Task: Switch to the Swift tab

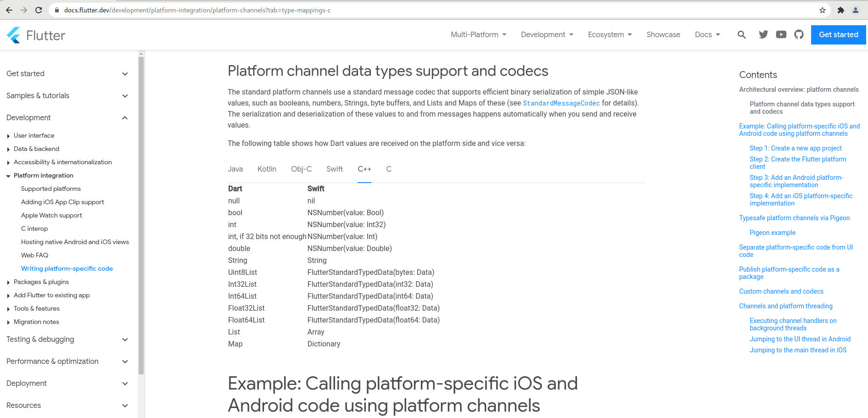Action: pyautogui.click(x=334, y=169)
